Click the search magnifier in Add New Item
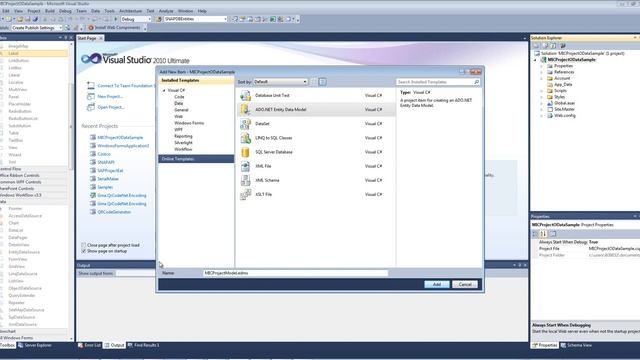640x360 pixels. point(476,82)
